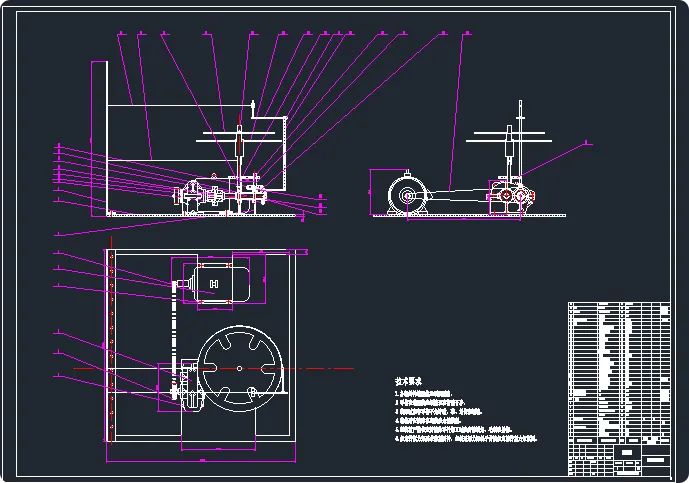Click the parts list table above the title block
Screen dimensions: 689x483
point(619,373)
